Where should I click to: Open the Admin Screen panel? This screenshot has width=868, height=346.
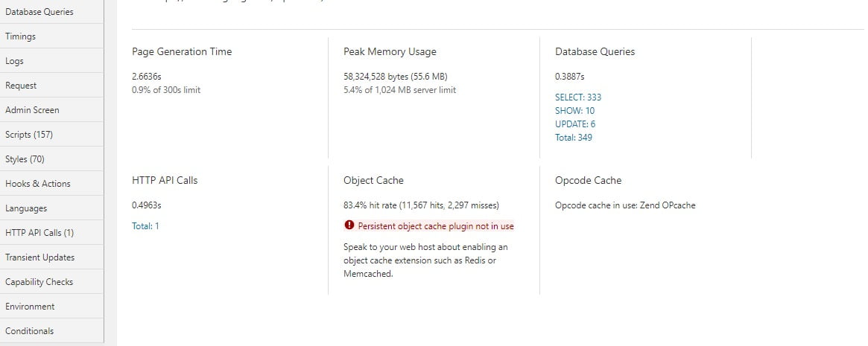point(51,109)
